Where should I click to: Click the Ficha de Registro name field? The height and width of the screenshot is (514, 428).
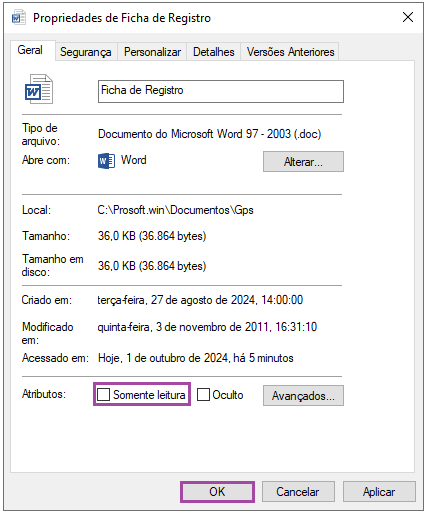[221, 91]
